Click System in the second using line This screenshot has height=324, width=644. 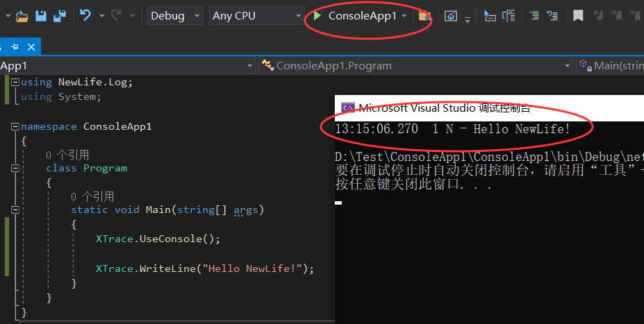tap(77, 97)
